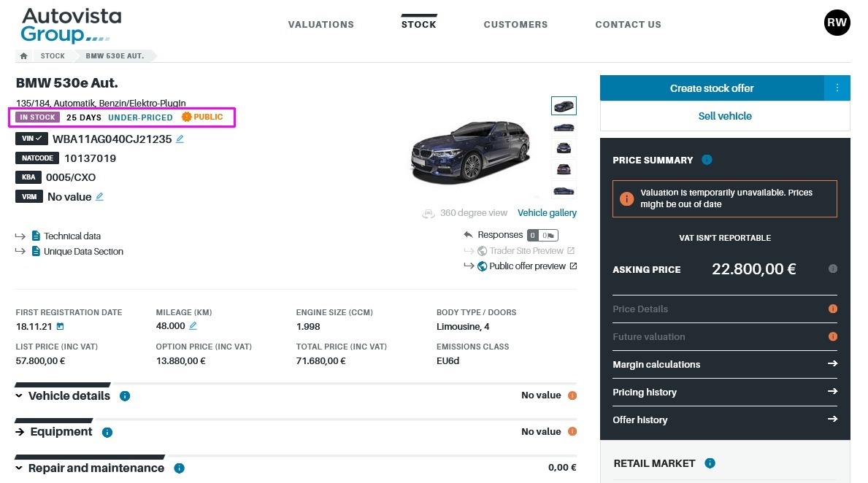Edit mileage using the pencil icon
868x483 pixels.
193,326
